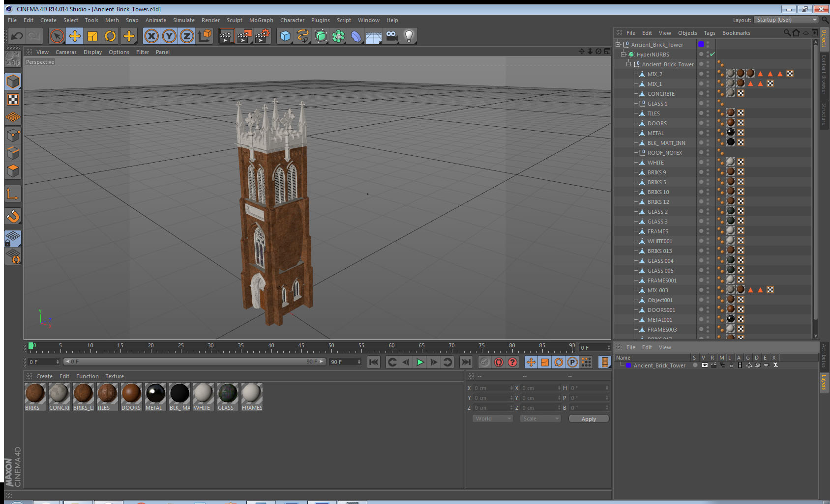
Task: Switch to Edges mode
Action: pyautogui.click(x=13, y=153)
